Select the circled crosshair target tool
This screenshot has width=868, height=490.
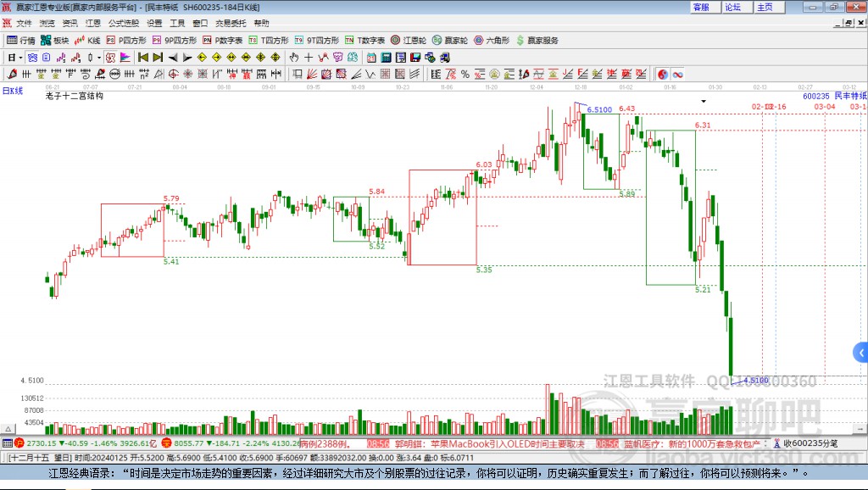click(x=173, y=75)
